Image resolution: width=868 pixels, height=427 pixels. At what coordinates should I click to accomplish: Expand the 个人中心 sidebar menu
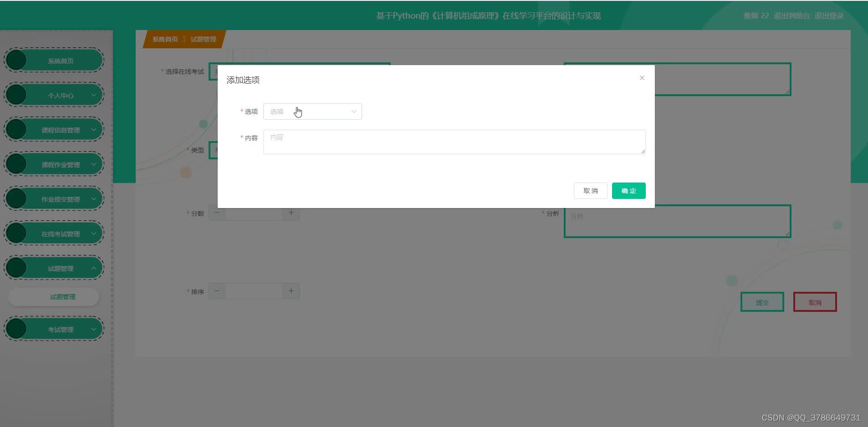pos(54,95)
